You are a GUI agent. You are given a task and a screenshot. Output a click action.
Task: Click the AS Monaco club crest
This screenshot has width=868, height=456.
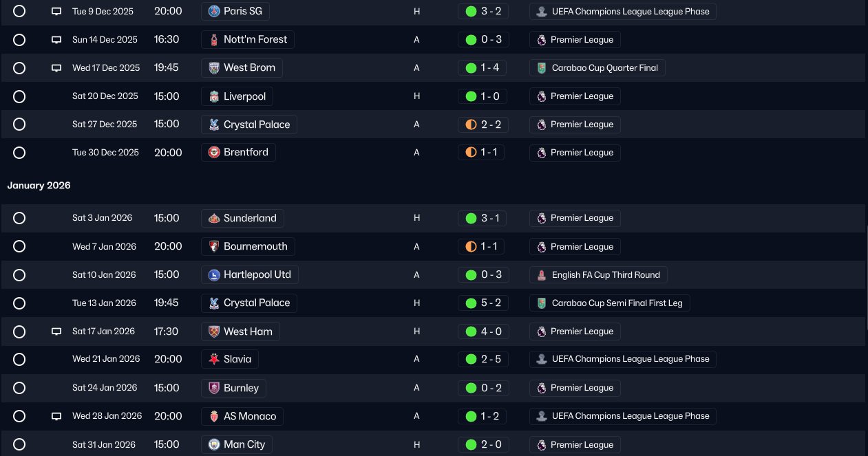(214, 417)
